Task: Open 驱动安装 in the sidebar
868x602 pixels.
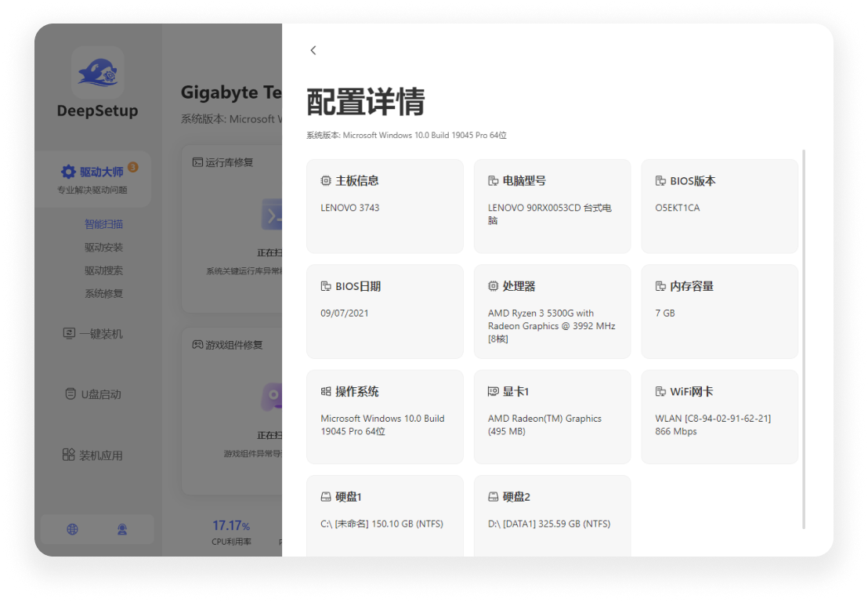Action: (x=103, y=248)
